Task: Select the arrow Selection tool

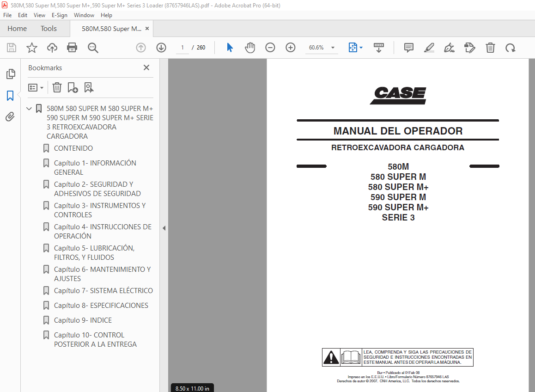Action: (x=230, y=48)
